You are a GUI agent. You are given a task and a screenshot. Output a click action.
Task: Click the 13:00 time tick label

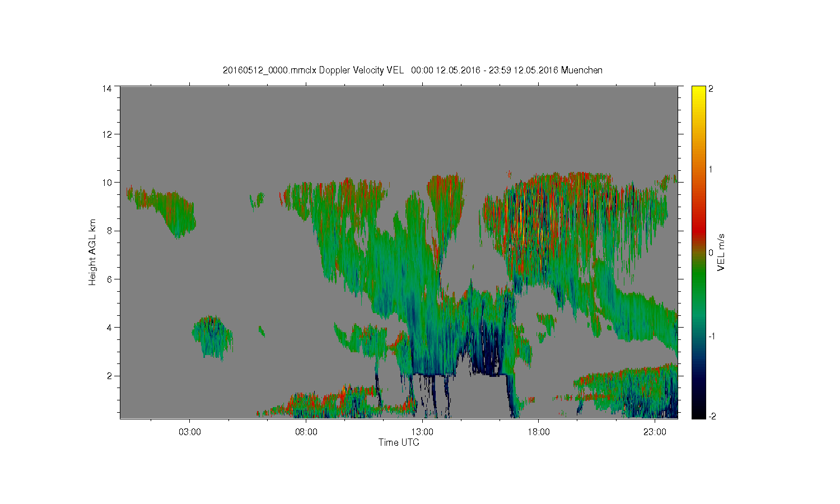click(x=422, y=432)
